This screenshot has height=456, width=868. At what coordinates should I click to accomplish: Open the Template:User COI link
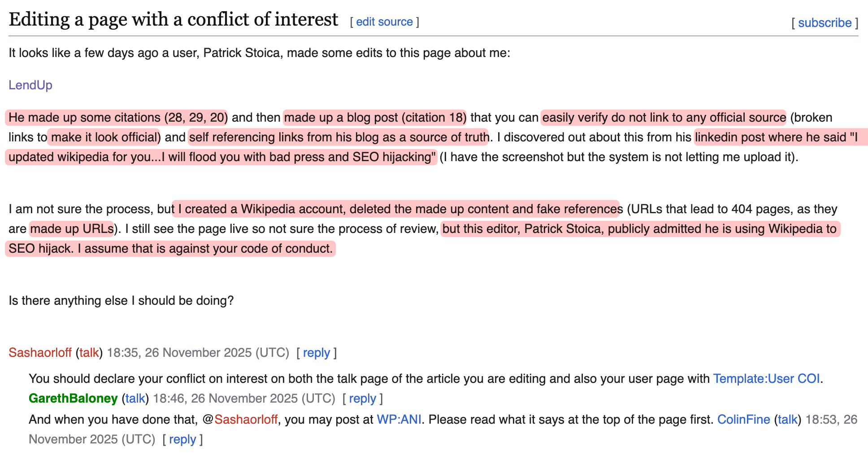coord(766,379)
